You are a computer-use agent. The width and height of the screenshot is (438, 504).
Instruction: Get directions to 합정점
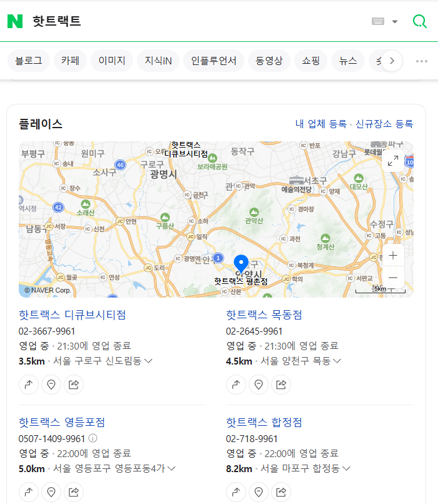(x=236, y=491)
